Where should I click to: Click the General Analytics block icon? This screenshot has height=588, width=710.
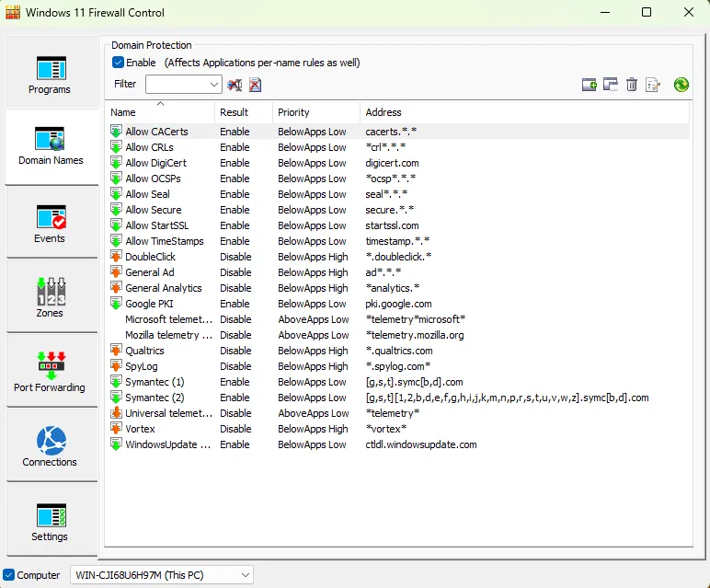116,288
